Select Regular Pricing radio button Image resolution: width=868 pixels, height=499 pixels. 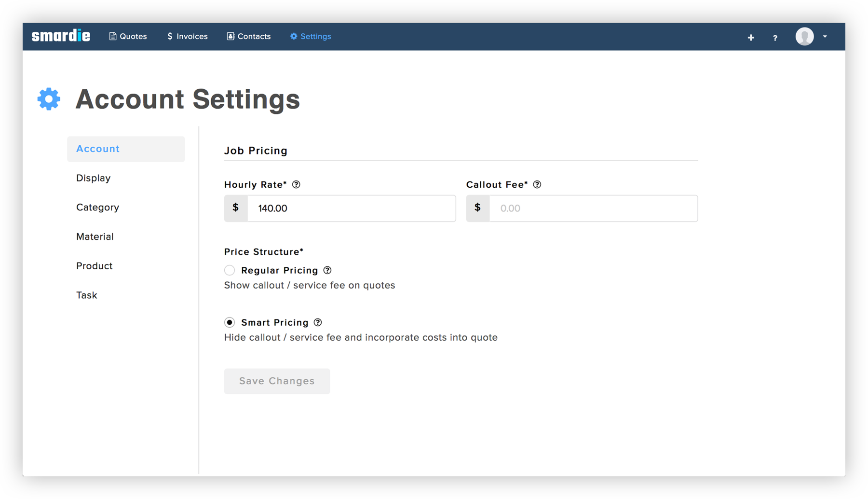click(230, 270)
